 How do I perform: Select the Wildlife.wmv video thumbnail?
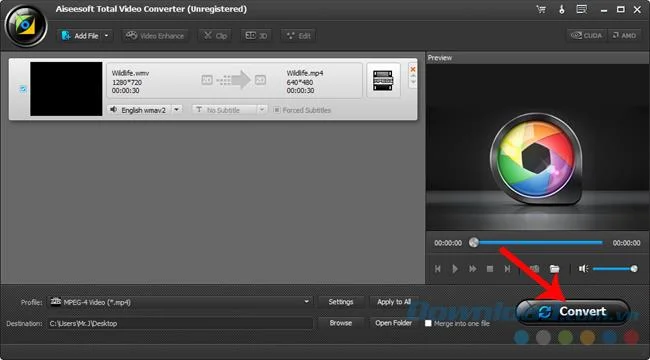coord(66,89)
